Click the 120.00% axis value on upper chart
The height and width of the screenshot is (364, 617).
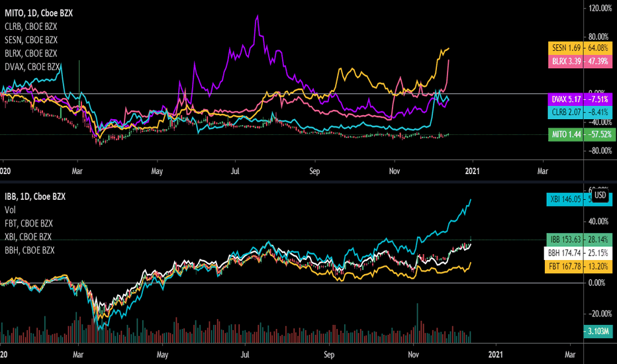600,8
